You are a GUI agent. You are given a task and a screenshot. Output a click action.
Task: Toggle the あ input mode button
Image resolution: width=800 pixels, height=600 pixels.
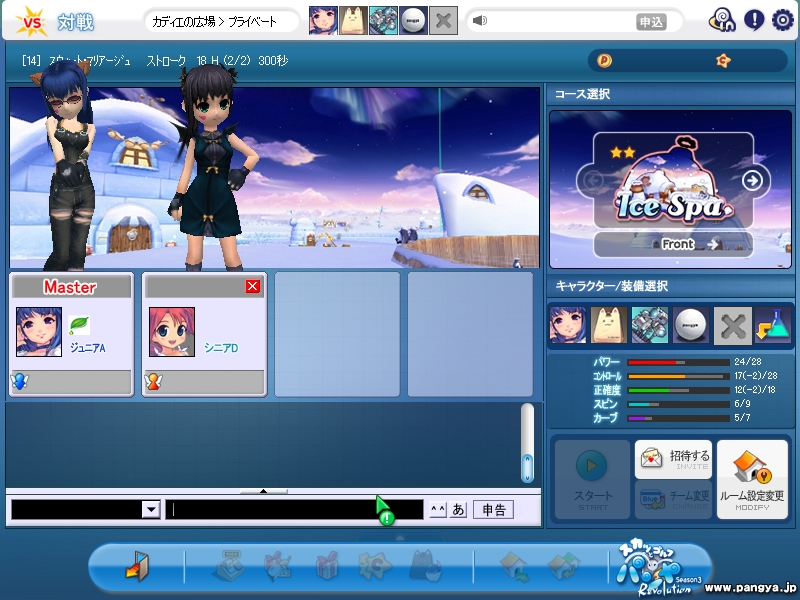(458, 510)
